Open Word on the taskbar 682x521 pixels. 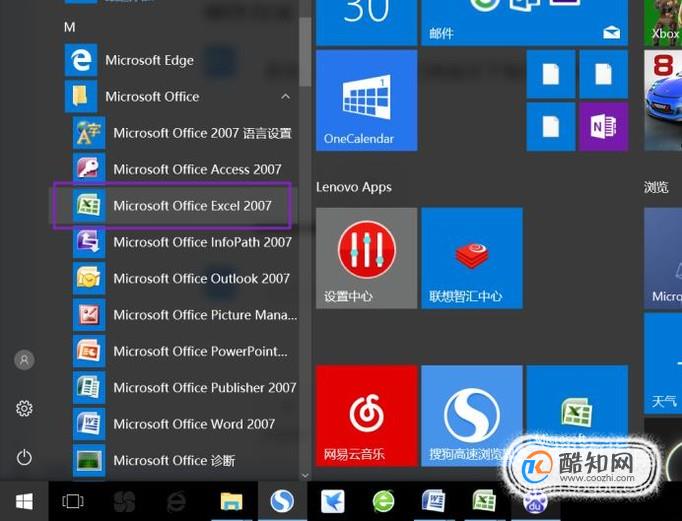pos(434,501)
